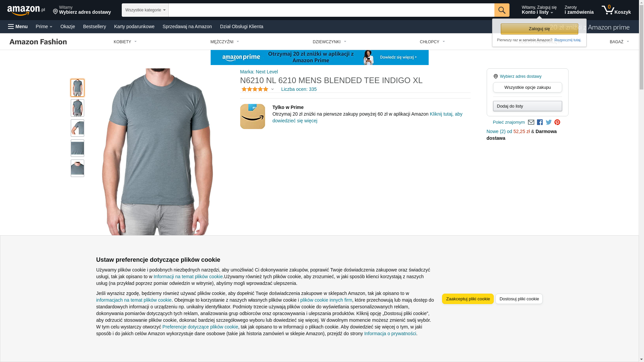644x362 pixels.
Task: Share product via email envelope icon
Action: 531,122
